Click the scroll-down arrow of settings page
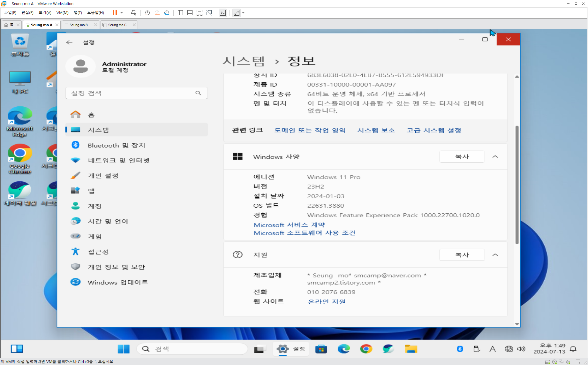588x365 pixels. (x=517, y=324)
